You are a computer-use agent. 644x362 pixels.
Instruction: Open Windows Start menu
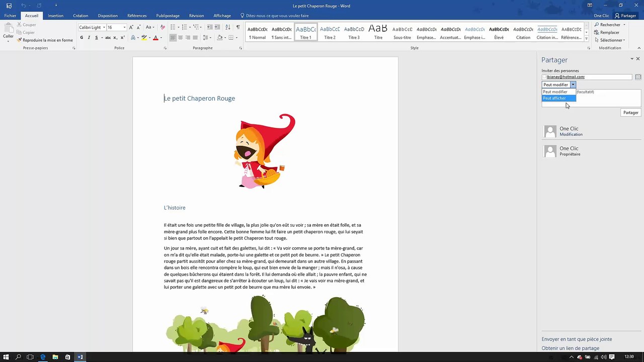6,357
